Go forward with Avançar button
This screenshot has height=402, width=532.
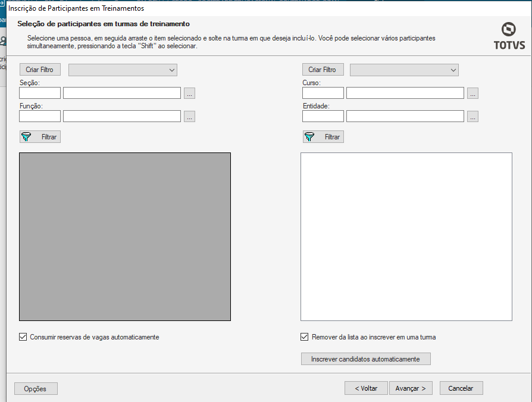pyautogui.click(x=410, y=388)
